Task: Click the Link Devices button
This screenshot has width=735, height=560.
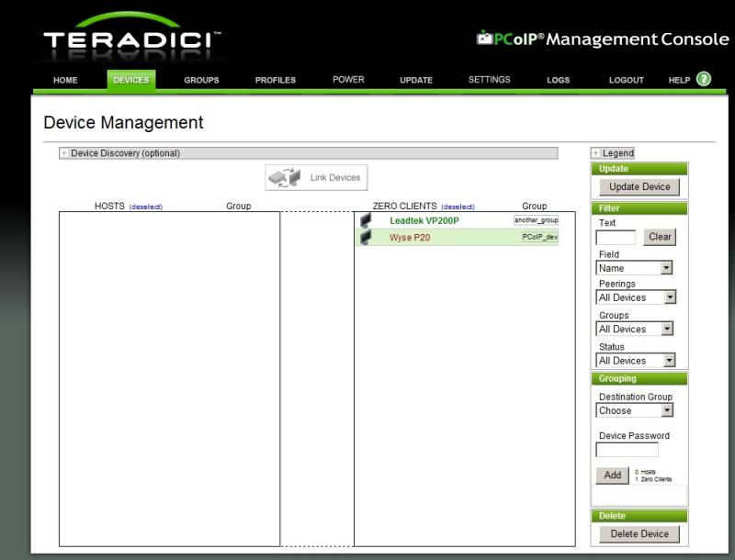Action: (x=316, y=177)
